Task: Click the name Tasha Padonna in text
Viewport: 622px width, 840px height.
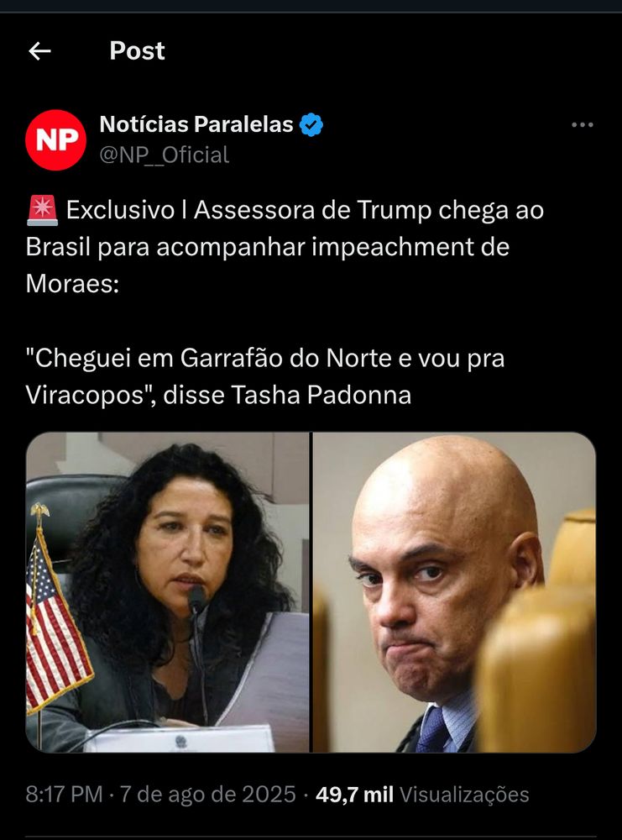Action: pyautogui.click(x=321, y=396)
